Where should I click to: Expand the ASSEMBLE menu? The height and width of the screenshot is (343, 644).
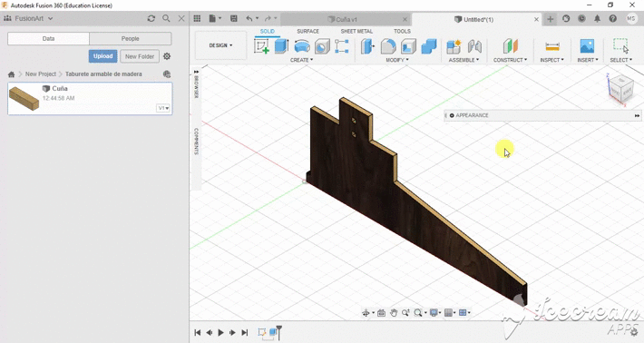[x=463, y=60]
